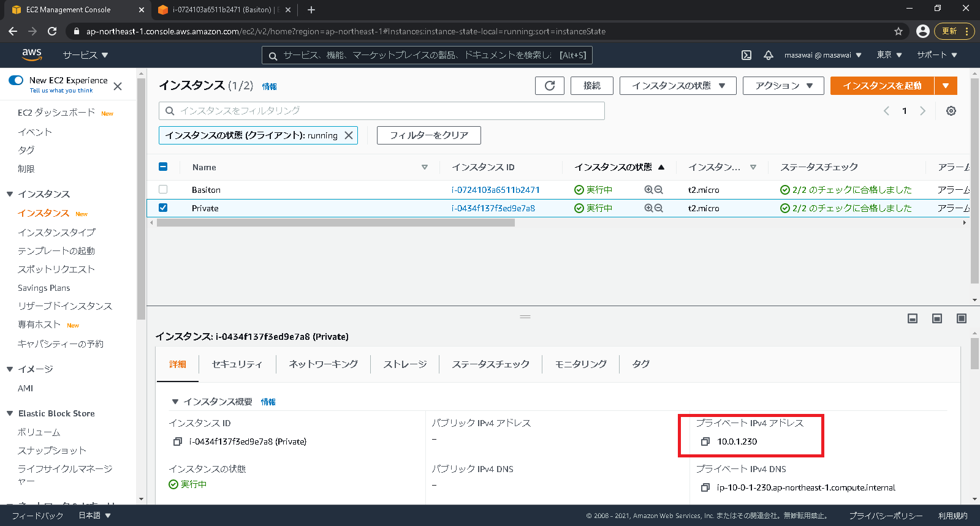Click the 接続 connect button
The width and height of the screenshot is (980, 526).
coord(592,86)
